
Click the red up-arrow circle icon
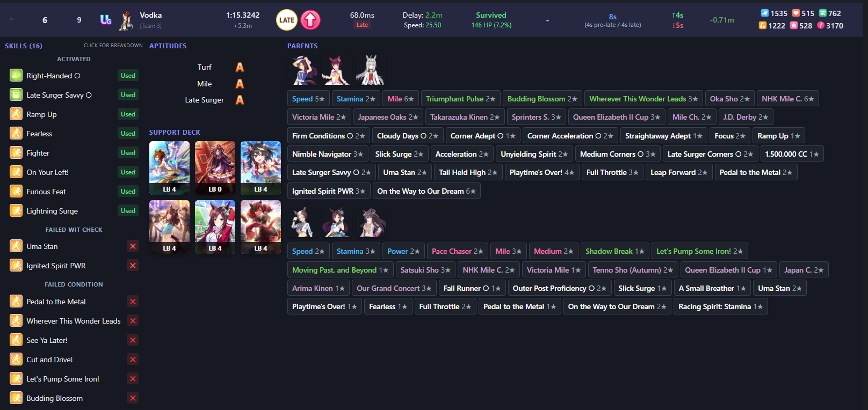pyautogui.click(x=310, y=20)
